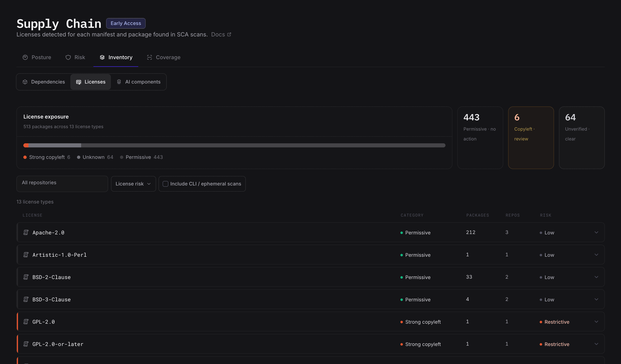Screen dimensions: 621x364
Task: Click the 212 packages count for Apache-2.0
Action: tap(471, 232)
